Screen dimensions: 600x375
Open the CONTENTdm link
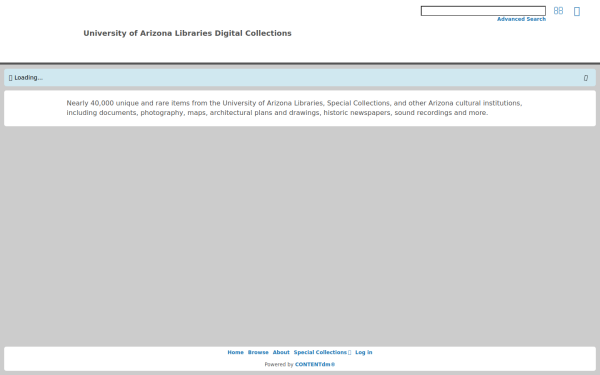pyautogui.click(x=315, y=365)
